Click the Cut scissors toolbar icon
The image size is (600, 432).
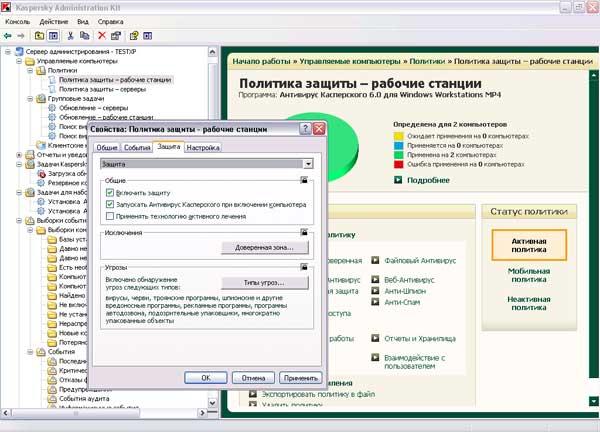pos(70,36)
